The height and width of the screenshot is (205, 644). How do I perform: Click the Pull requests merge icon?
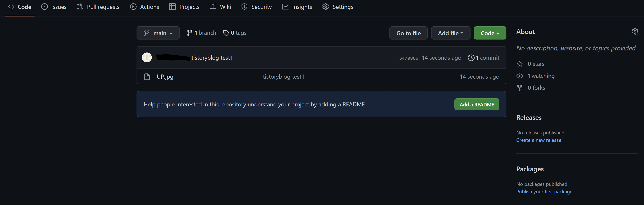tap(80, 7)
